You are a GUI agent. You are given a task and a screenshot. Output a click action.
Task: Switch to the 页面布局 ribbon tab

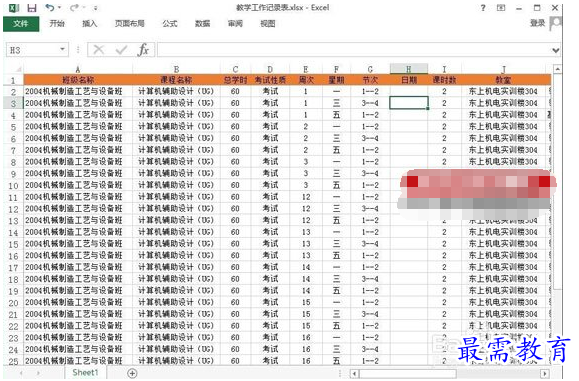130,24
